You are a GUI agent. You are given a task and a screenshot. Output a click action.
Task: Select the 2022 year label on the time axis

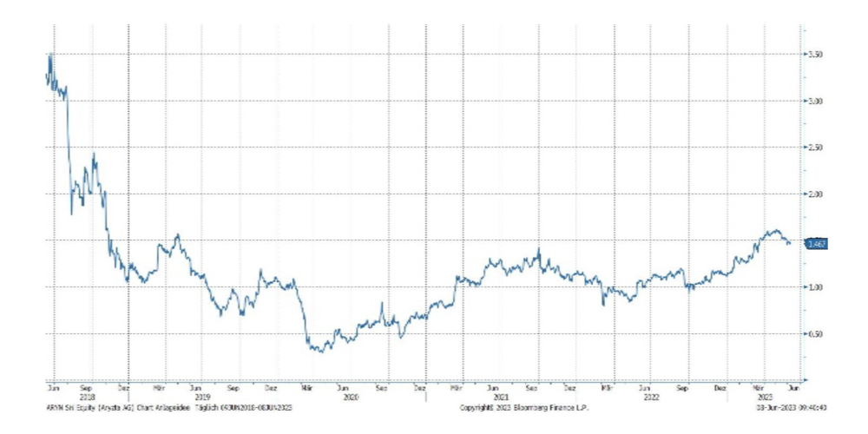point(650,397)
